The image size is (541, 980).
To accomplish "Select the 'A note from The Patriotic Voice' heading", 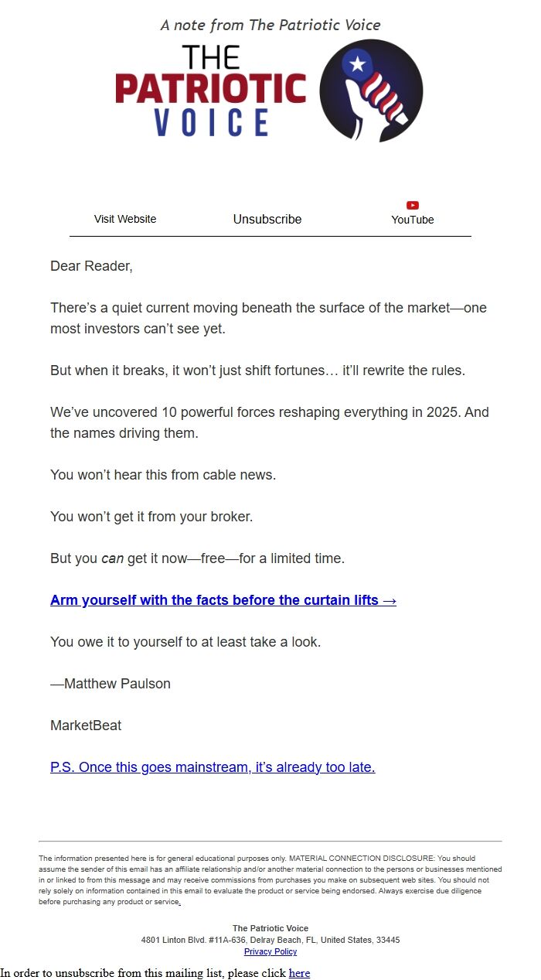I will coord(270,25).
